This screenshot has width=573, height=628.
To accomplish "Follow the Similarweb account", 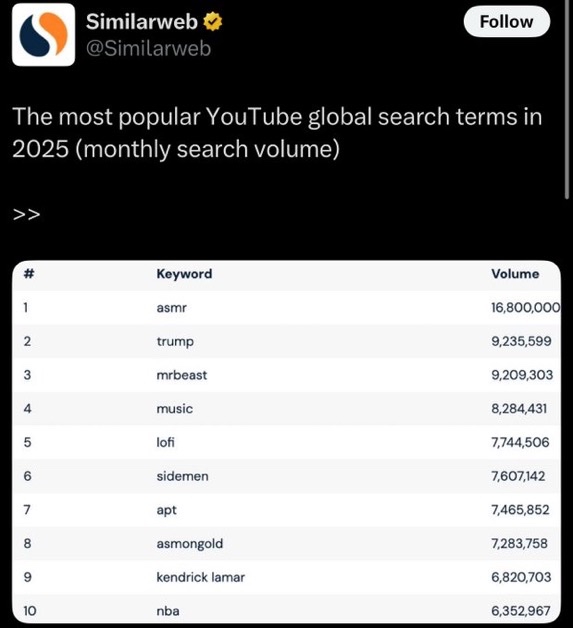I will coord(507,22).
